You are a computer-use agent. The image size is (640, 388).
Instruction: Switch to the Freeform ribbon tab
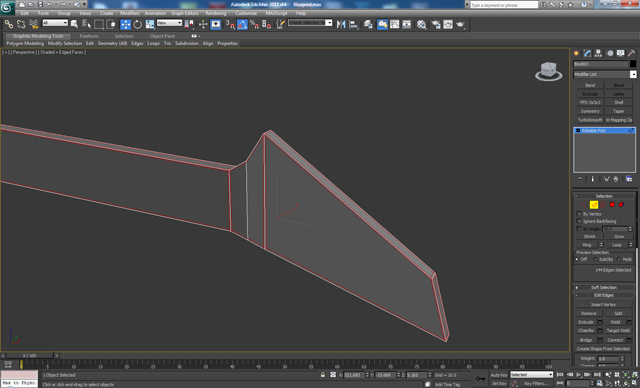[x=89, y=36]
